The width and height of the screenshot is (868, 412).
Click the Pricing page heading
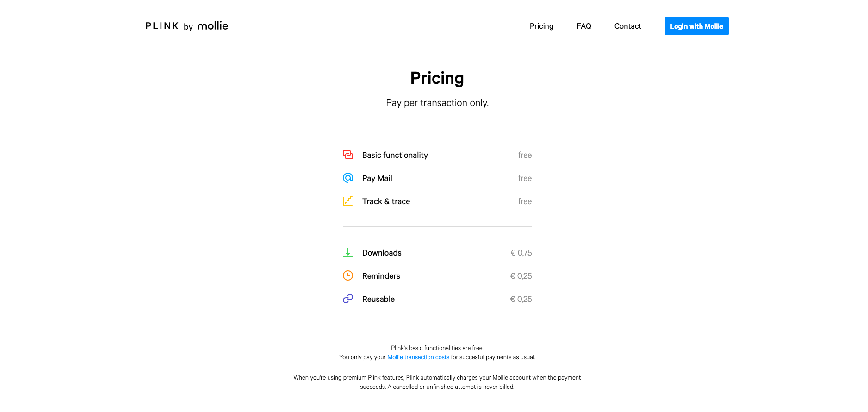[437, 78]
